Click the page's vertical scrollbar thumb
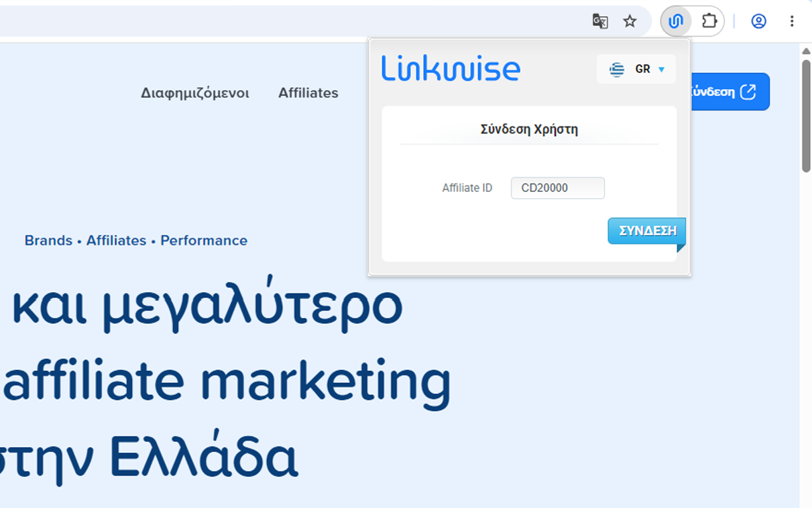Viewport: 812px width, 508px height. 806,116
